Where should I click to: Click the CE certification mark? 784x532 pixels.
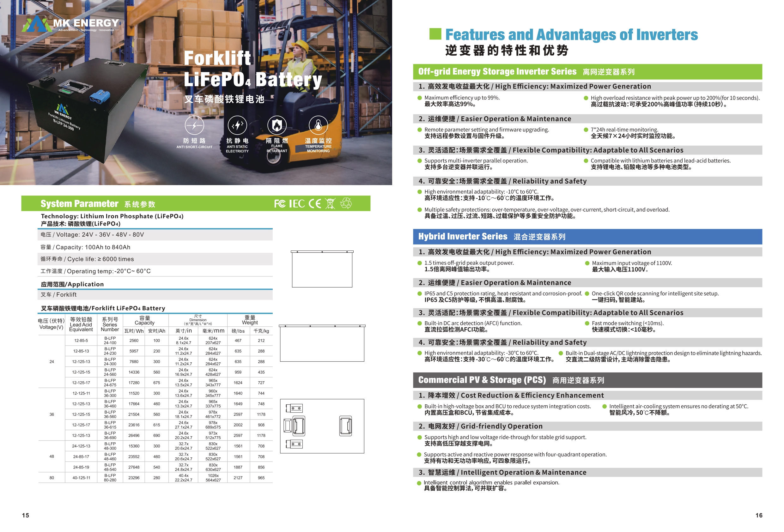tap(314, 204)
